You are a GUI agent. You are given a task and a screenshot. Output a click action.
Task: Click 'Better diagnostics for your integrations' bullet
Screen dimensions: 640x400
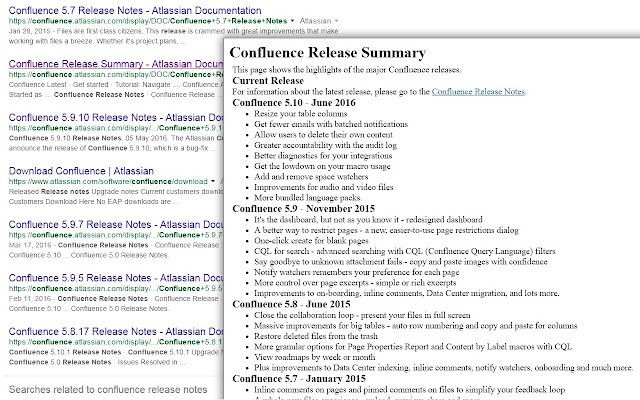pyautogui.click(x=323, y=156)
